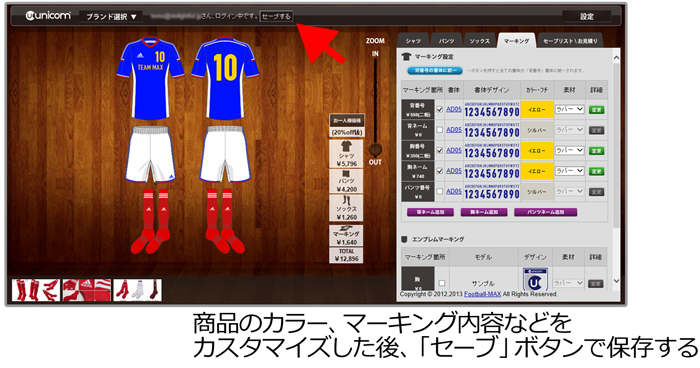Open the 胸ネーム material dropdown
Image resolution: width=700 pixels, height=368 pixels.
(x=569, y=171)
